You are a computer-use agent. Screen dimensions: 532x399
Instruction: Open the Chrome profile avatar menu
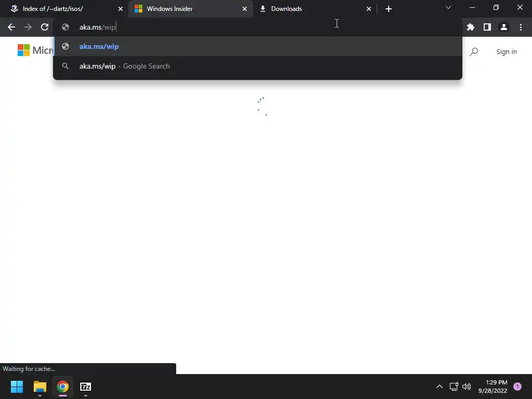pyautogui.click(x=504, y=27)
